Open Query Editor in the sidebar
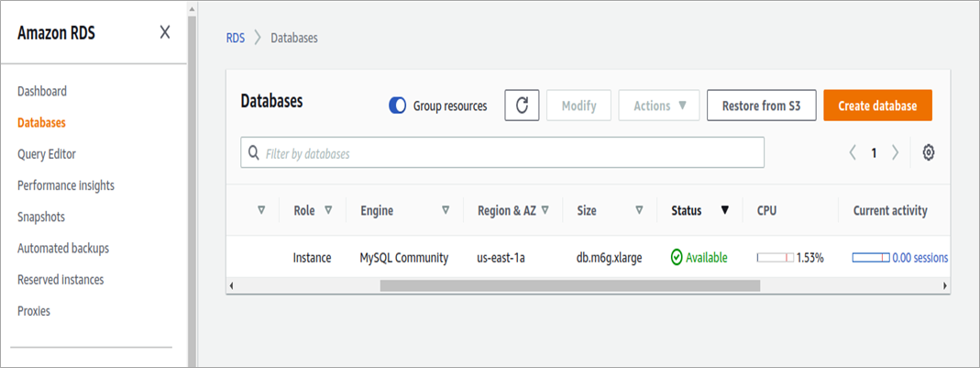980x368 pixels. (x=47, y=154)
